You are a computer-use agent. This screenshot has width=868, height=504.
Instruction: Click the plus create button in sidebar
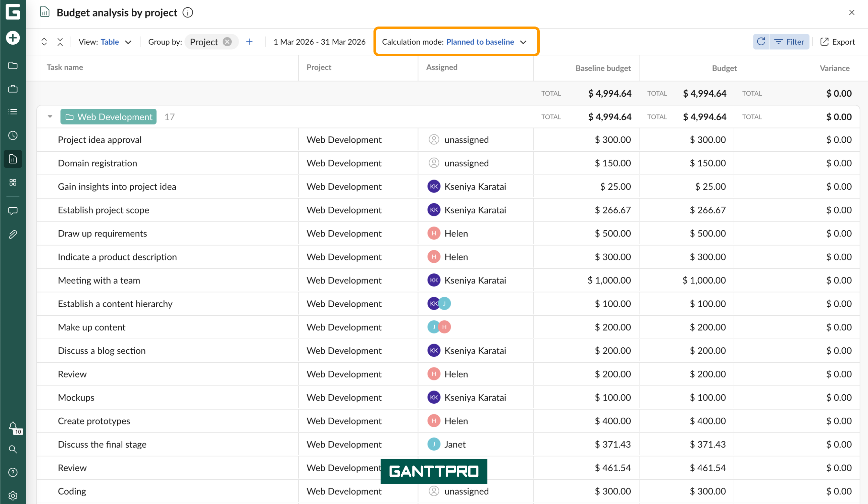tap(13, 38)
